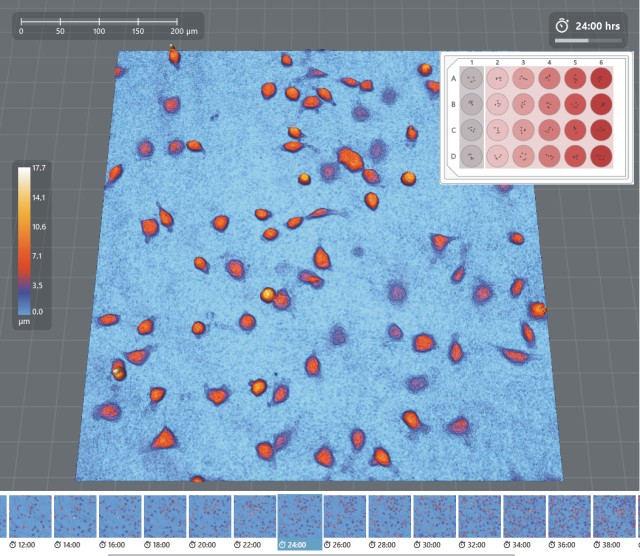Click the 200 µm scale bar
The image size is (640, 556).
[98, 21]
